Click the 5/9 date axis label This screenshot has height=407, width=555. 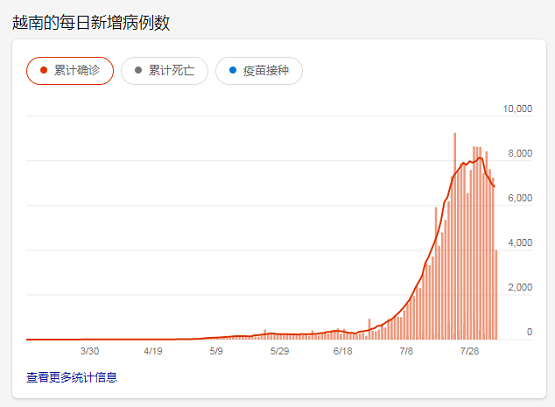tap(216, 351)
